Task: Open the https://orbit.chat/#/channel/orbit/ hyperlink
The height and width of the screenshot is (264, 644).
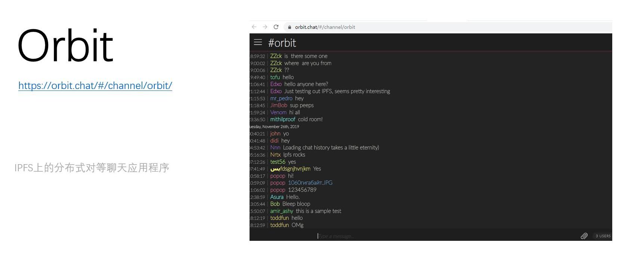Action: [x=95, y=86]
